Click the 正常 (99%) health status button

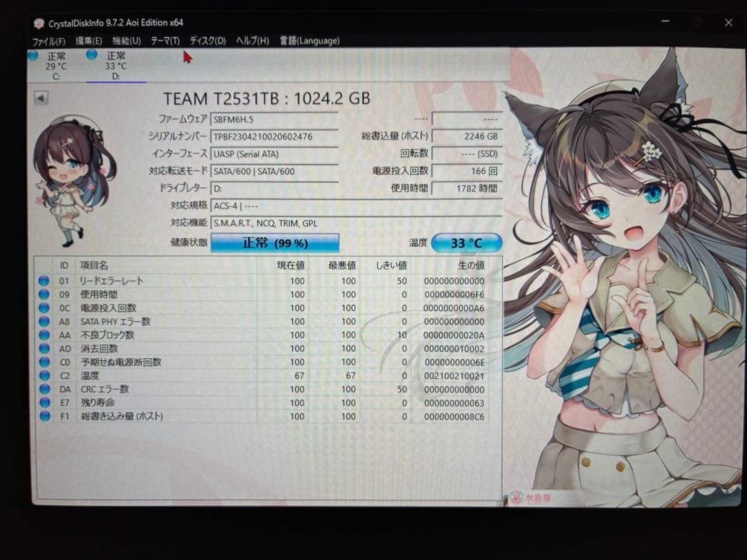tap(275, 243)
